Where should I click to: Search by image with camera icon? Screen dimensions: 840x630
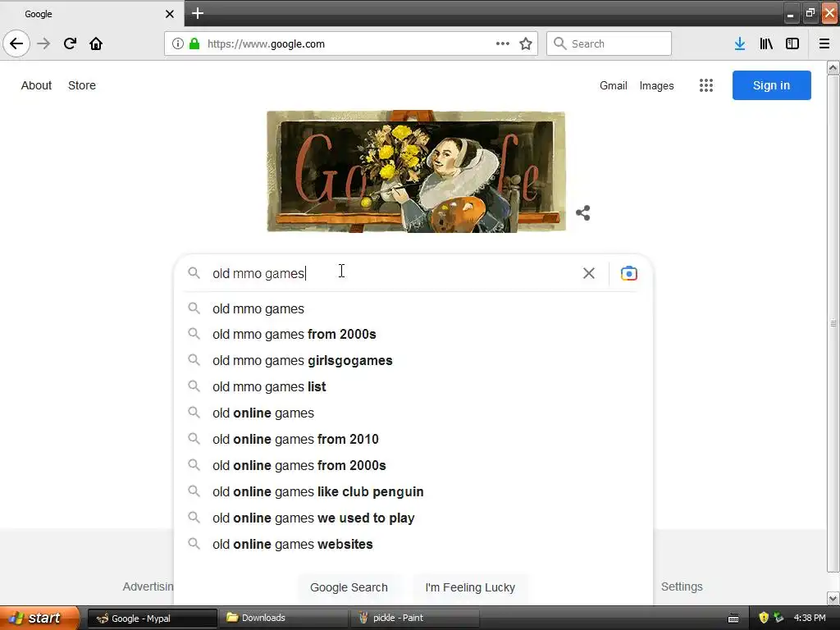(629, 273)
